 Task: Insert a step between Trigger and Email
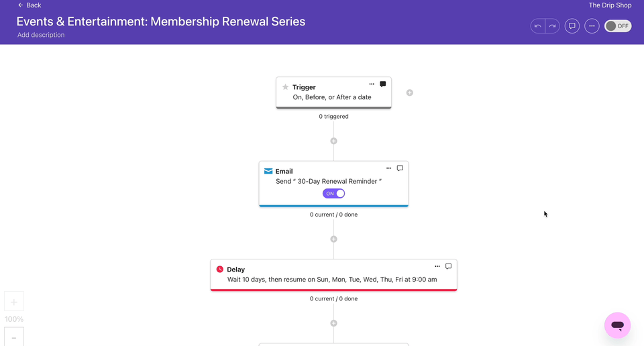tap(333, 141)
